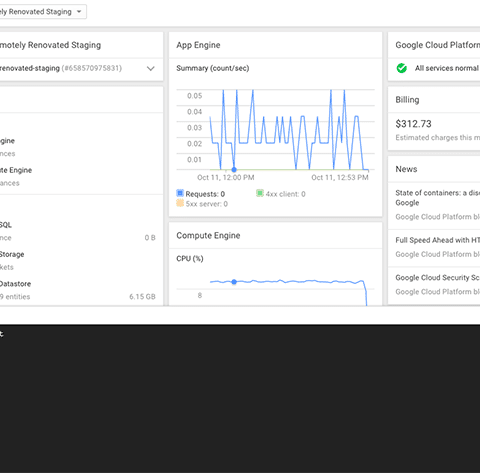Viewport: 480px width, 473px height.
Task: Click the Requests: 0 legend text
Action: pos(205,194)
